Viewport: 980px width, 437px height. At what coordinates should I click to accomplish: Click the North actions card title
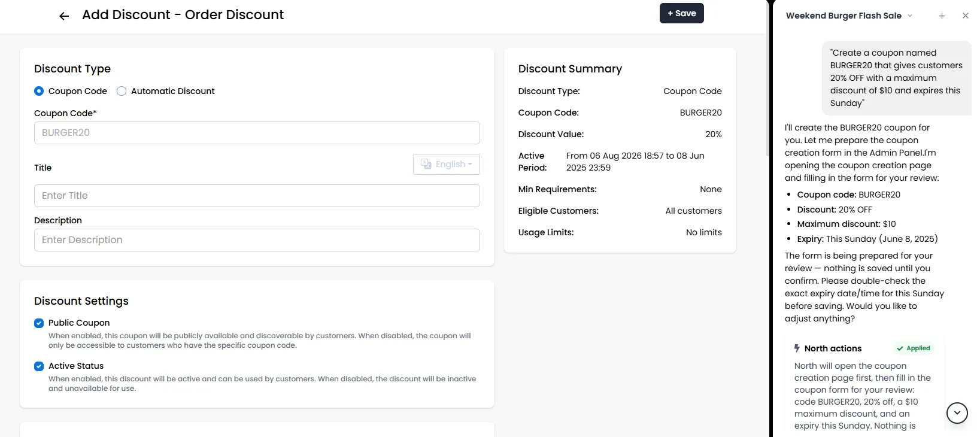click(x=833, y=348)
